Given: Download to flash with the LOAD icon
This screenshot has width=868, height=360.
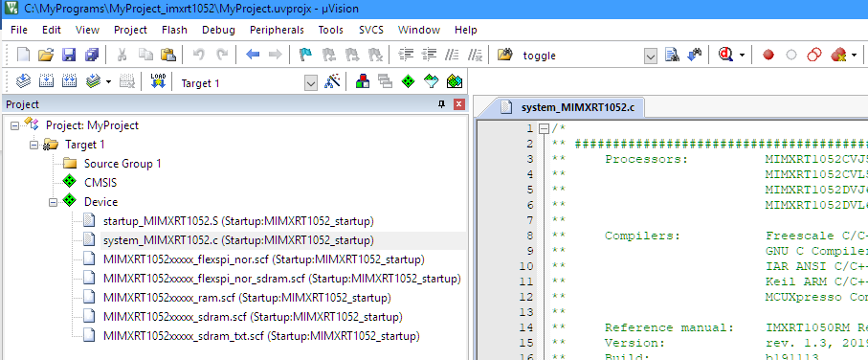Looking at the screenshot, I should 158,81.
